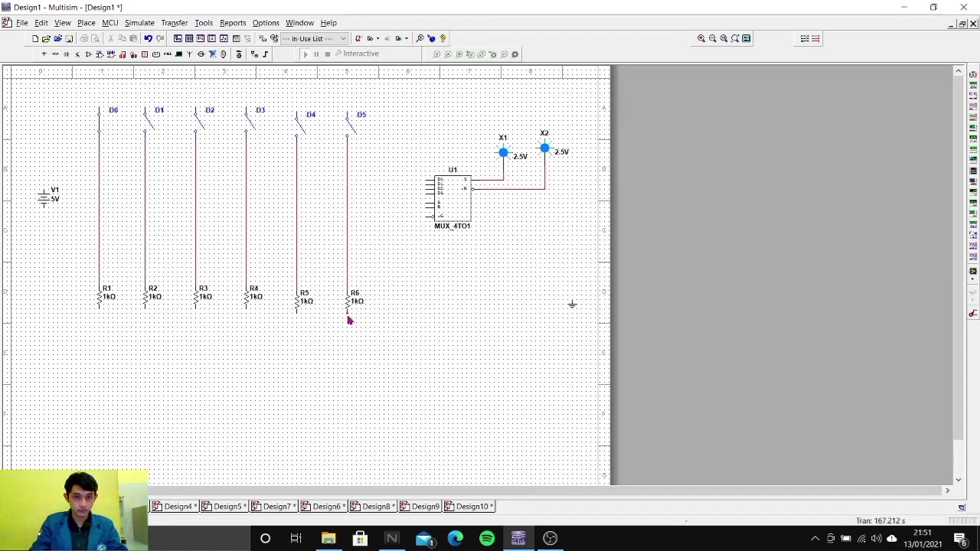Open the Simulate menu

(x=139, y=23)
